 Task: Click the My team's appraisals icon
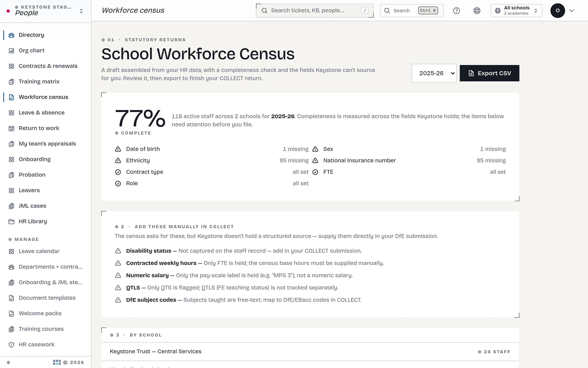(x=11, y=144)
